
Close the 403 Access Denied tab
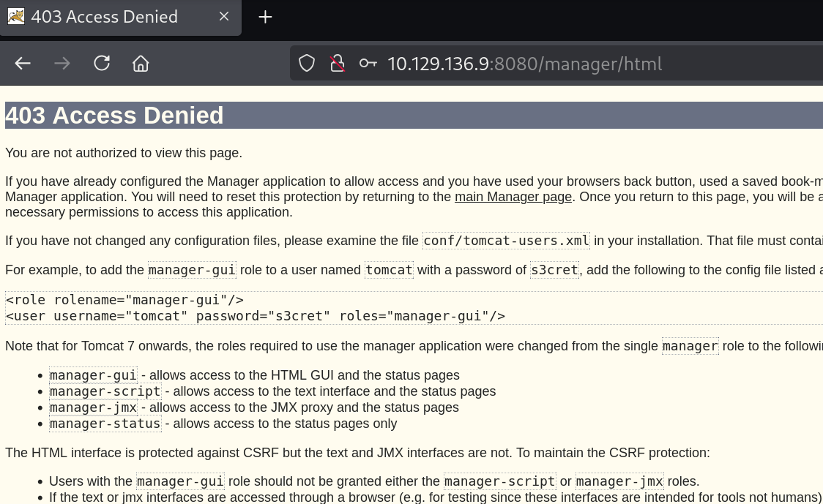click(x=224, y=16)
